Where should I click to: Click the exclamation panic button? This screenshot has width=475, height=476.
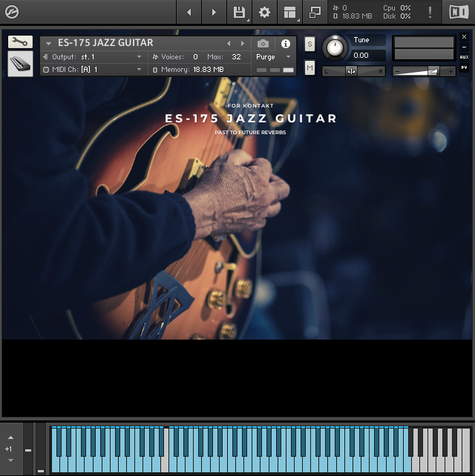pyautogui.click(x=430, y=12)
